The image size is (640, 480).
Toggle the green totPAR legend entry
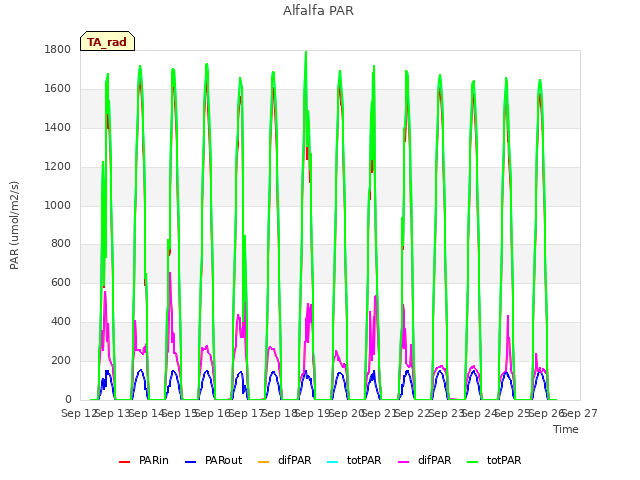[x=494, y=460]
